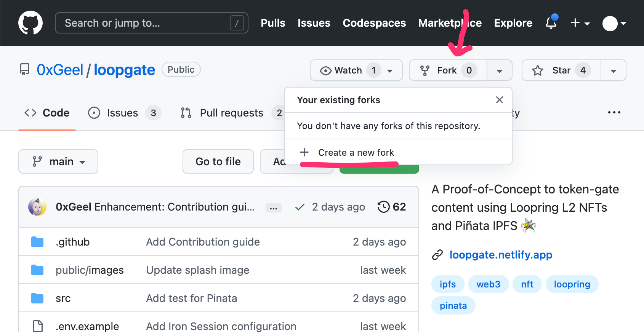644x332 pixels.
Task: Open Explore in top navigation
Action: [x=513, y=23]
